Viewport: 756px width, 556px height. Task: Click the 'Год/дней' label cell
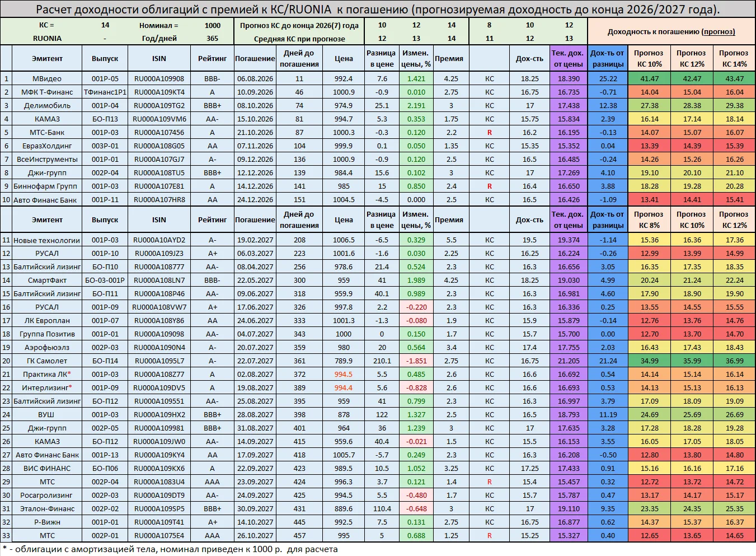(159, 39)
